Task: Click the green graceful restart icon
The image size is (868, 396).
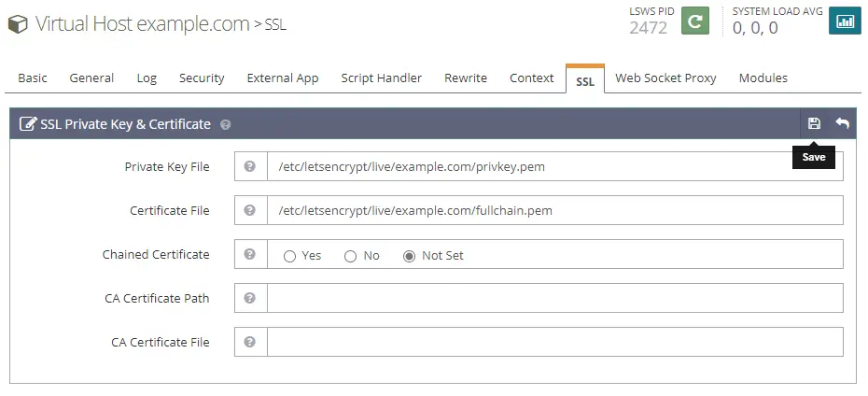Action: (694, 21)
